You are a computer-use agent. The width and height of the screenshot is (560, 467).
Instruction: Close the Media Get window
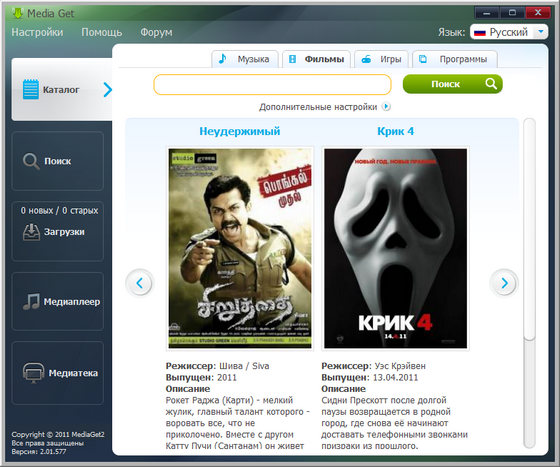(x=538, y=13)
